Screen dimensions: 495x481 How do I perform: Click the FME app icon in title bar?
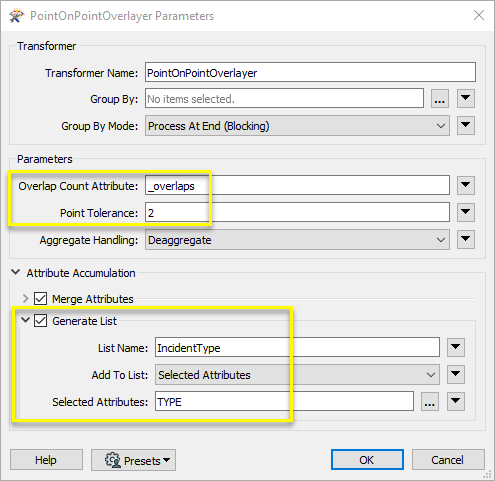(x=16, y=16)
